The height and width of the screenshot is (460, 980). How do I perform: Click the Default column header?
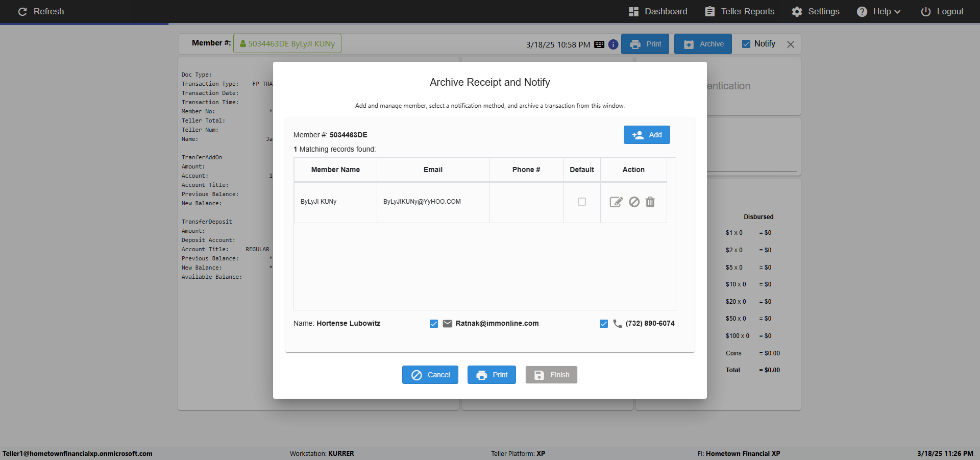[582, 170]
